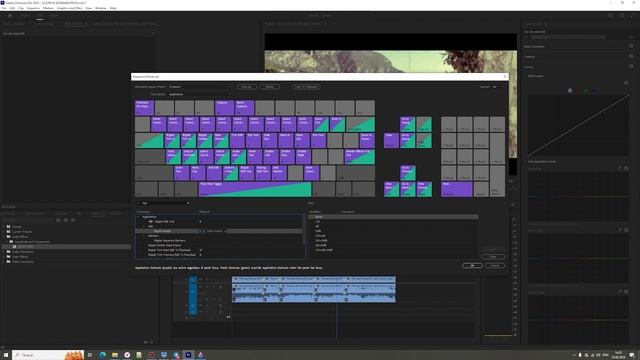Click OK in Keyboard Shortcuts dialog
Screen dimensions: 640x360
click(x=472, y=265)
